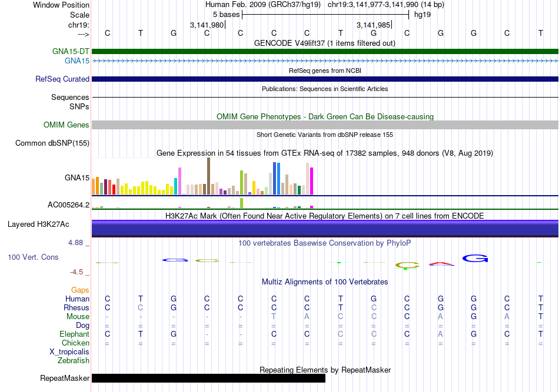The width and height of the screenshot is (559, 392).
Task: Open 'Repeating Elements by RepeatMasker' title
Action: click(x=325, y=370)
